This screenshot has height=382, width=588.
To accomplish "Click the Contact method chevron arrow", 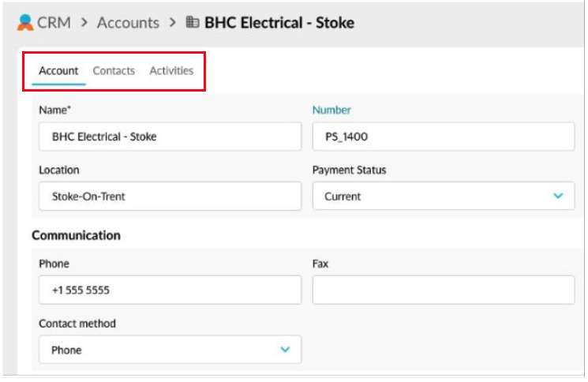I will point(285,350).
